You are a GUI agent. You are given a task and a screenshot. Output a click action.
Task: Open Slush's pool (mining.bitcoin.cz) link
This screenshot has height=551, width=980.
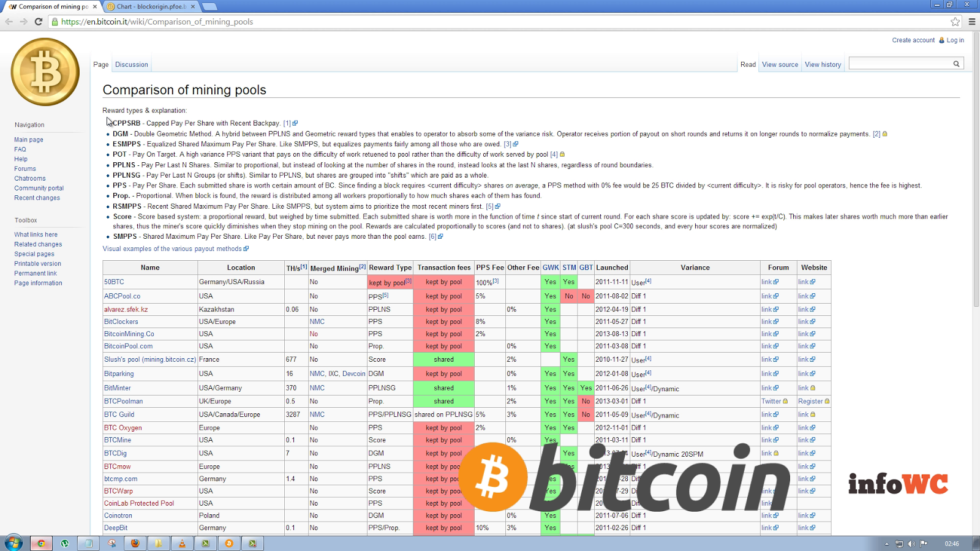tap(150, 359)
